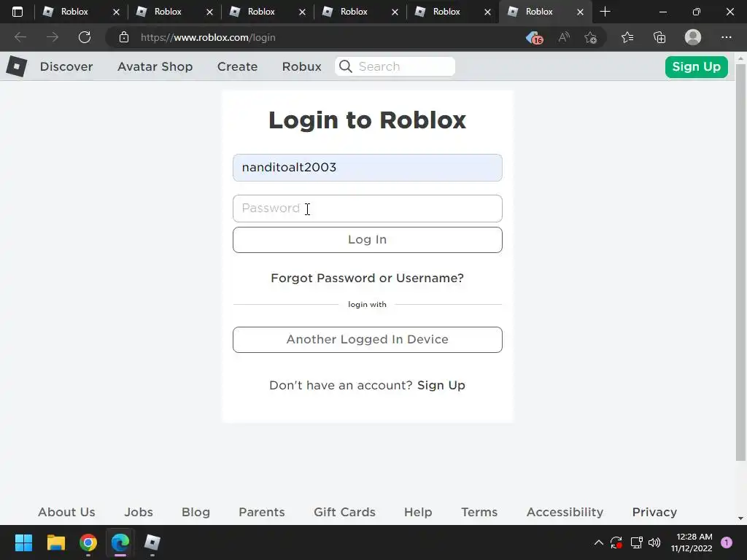This screenshot has width=747, height=560.
Task: Reload the page with the refresh icon
Action: click(85, 37)
